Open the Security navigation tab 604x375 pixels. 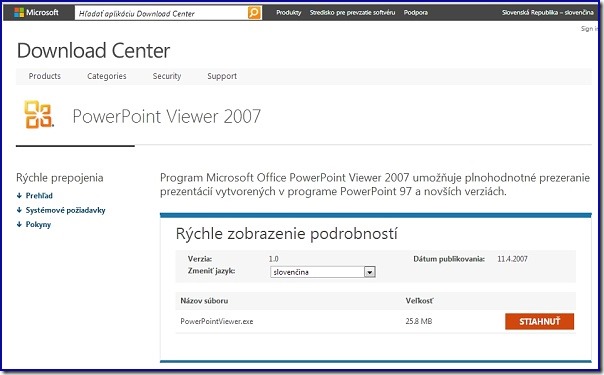(x=167, y=76)
